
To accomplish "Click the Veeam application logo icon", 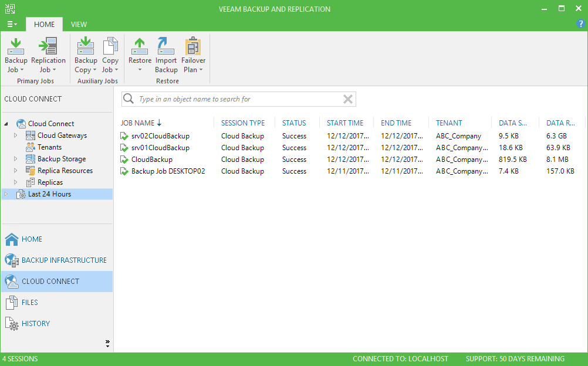I will click(10, 9).
